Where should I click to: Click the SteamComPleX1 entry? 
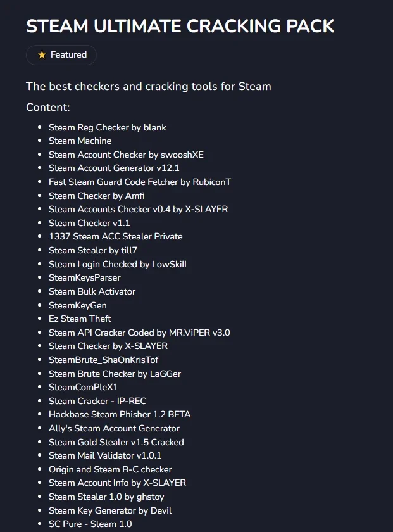pos(83,387)
